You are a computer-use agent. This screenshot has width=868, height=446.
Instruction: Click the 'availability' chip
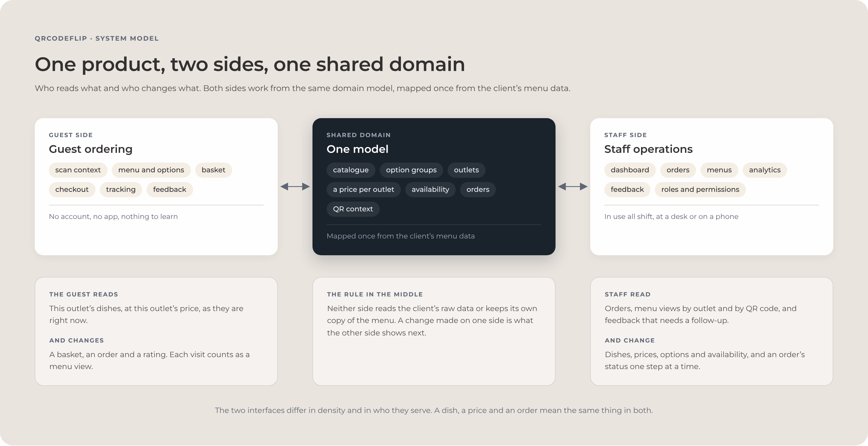(430, 189)
